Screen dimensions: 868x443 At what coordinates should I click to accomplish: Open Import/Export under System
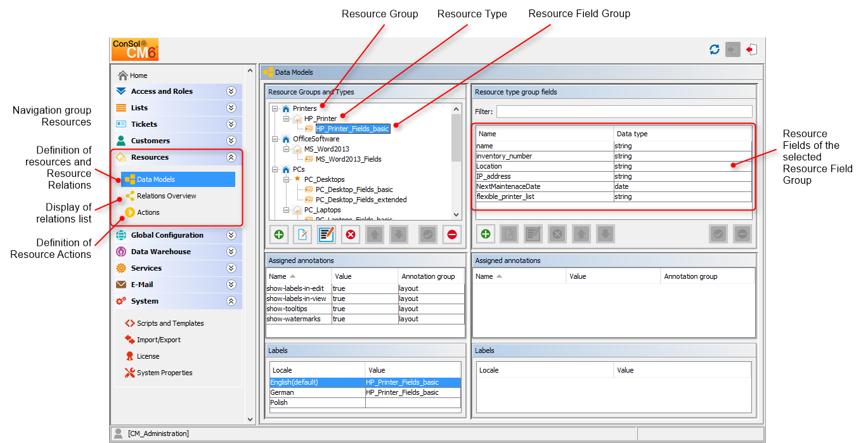click(159, 340)
